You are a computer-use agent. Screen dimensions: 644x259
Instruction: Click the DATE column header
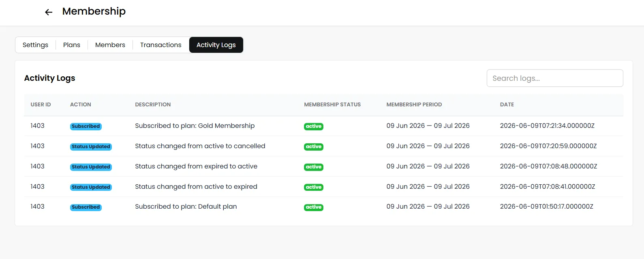tap(507, 105)
